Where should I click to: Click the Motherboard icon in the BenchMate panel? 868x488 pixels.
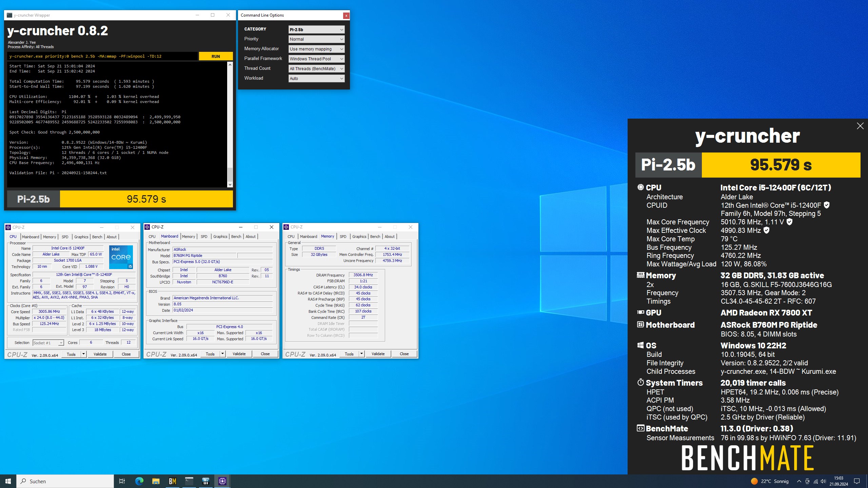tap(640, 325)
